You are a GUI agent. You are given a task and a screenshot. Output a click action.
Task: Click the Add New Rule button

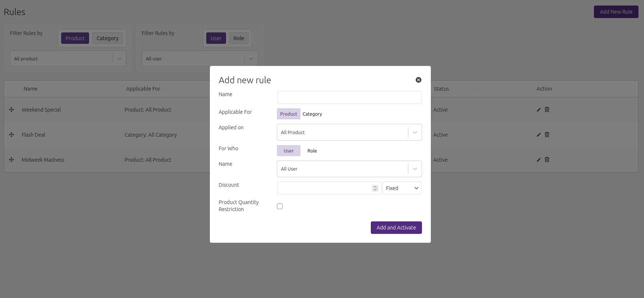click(x=616, y=12)
